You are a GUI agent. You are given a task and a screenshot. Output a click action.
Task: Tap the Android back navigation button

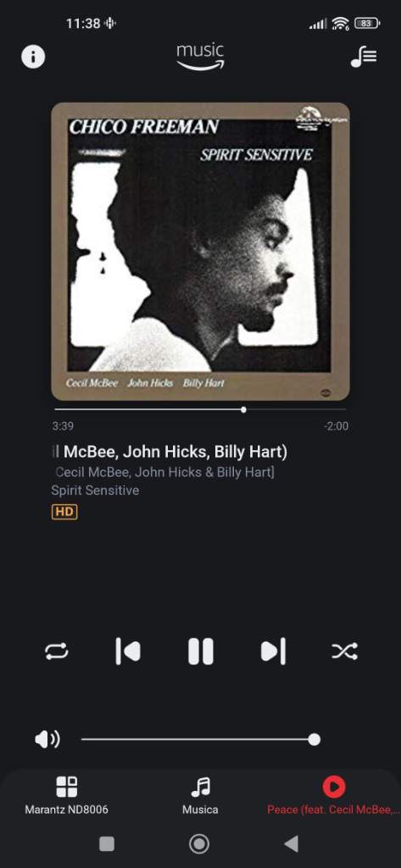coord(292,843)
